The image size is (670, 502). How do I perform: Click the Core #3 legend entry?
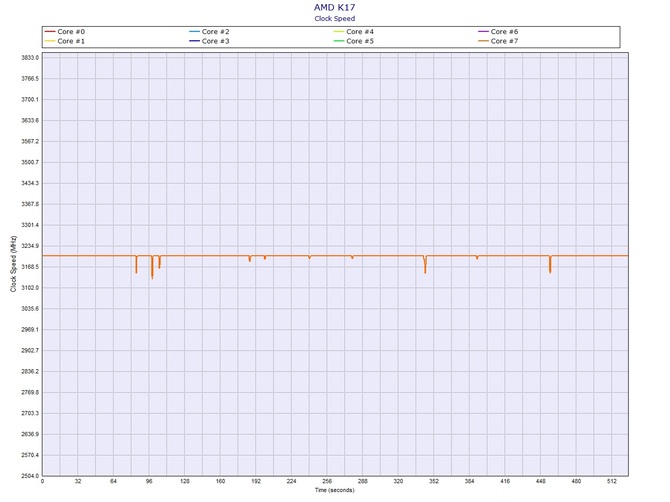(209, 41)
